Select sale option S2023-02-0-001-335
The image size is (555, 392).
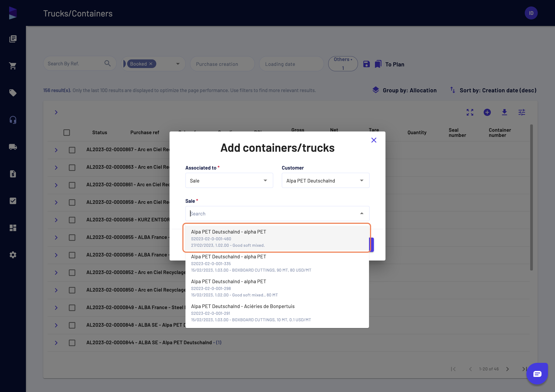click(277, 263)
